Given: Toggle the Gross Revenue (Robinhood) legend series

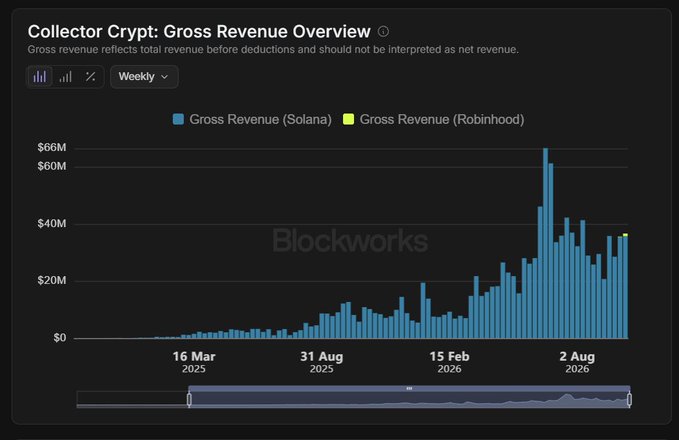Looking at the screenshot, I should (x=433, y=120).
